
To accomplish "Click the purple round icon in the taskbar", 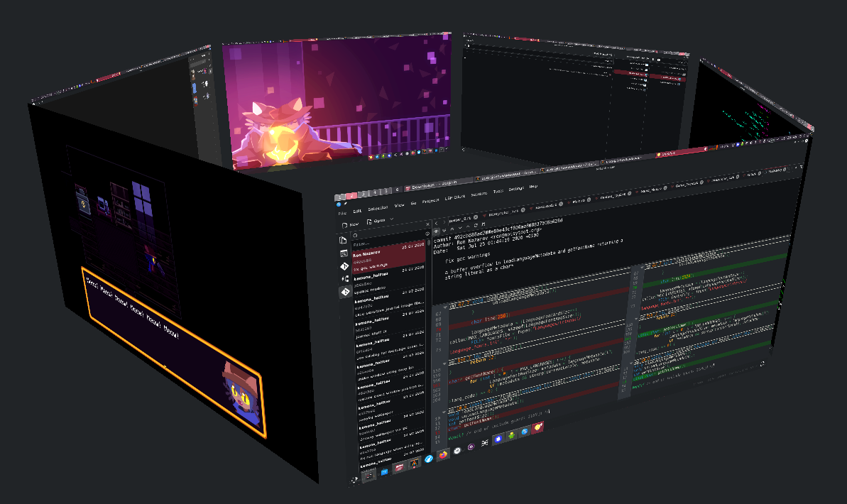I will pos(471,447).
